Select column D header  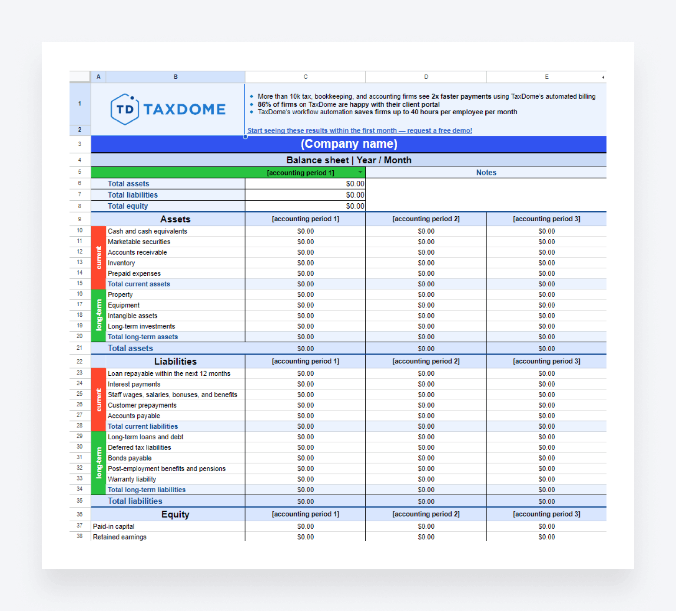point(426,77)
